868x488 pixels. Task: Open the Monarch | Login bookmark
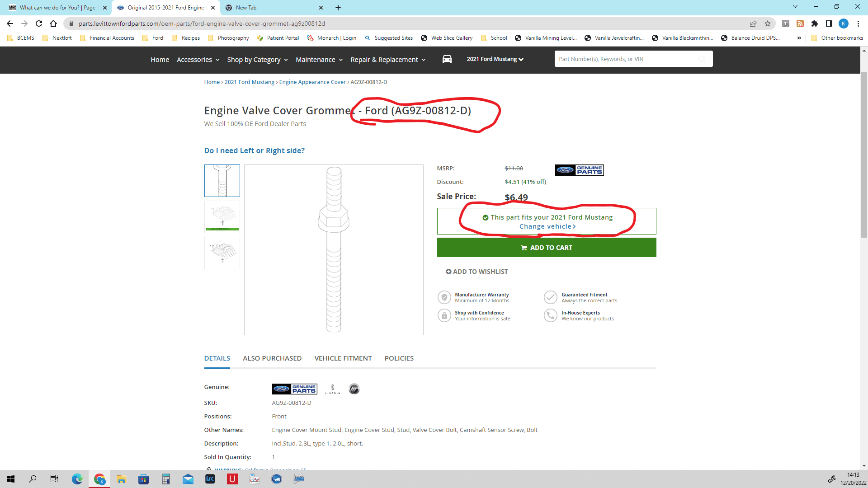(332, 38)
